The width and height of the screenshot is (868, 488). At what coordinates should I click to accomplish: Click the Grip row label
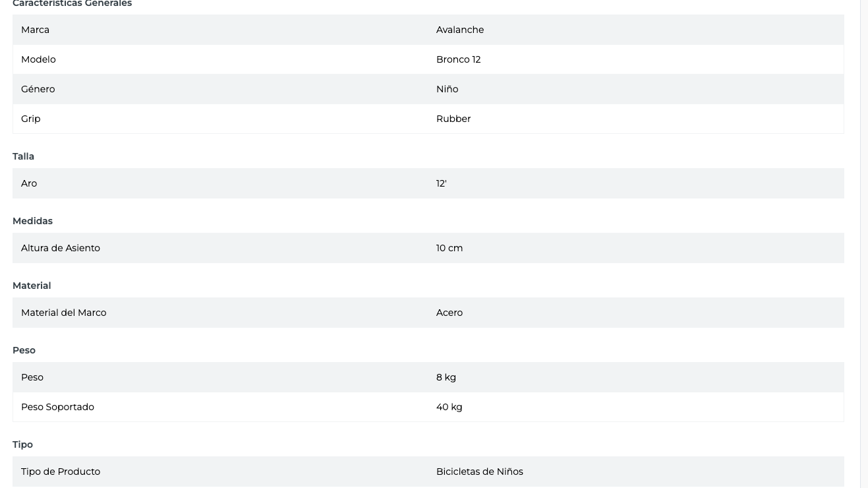(30, 119)
